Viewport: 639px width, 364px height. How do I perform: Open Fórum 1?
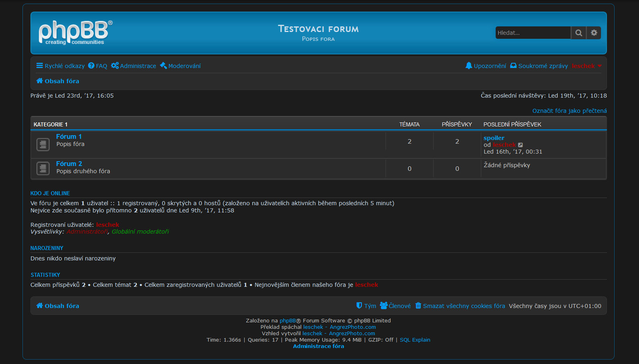click(x=69, y=137)
